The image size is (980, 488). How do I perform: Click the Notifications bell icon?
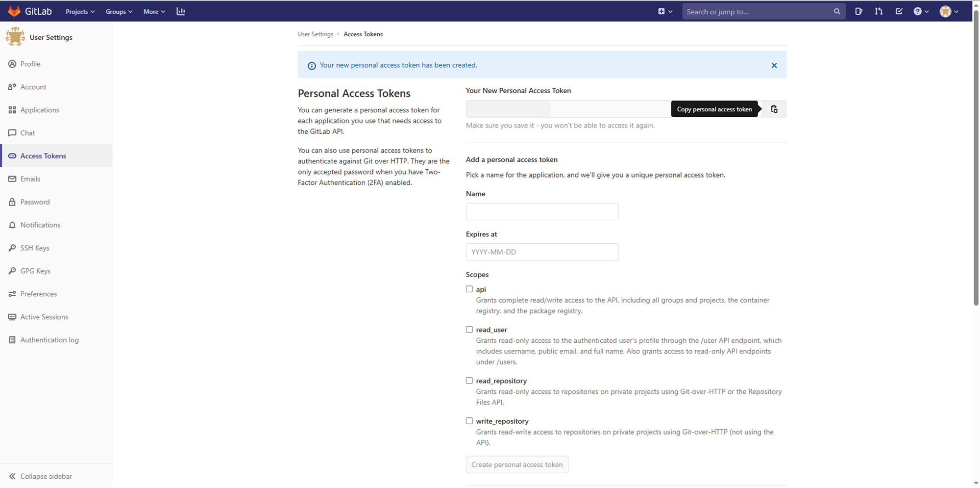click(x=12, y=225)
